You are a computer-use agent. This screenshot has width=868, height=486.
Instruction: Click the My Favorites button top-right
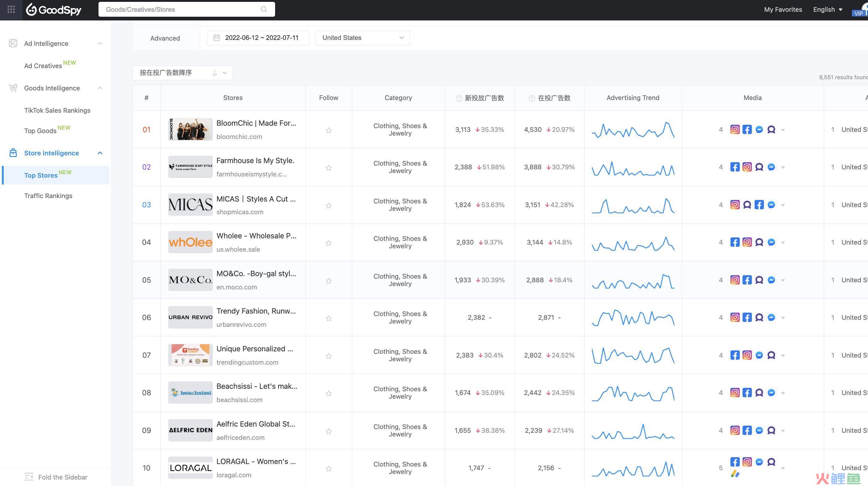[783, 9]
